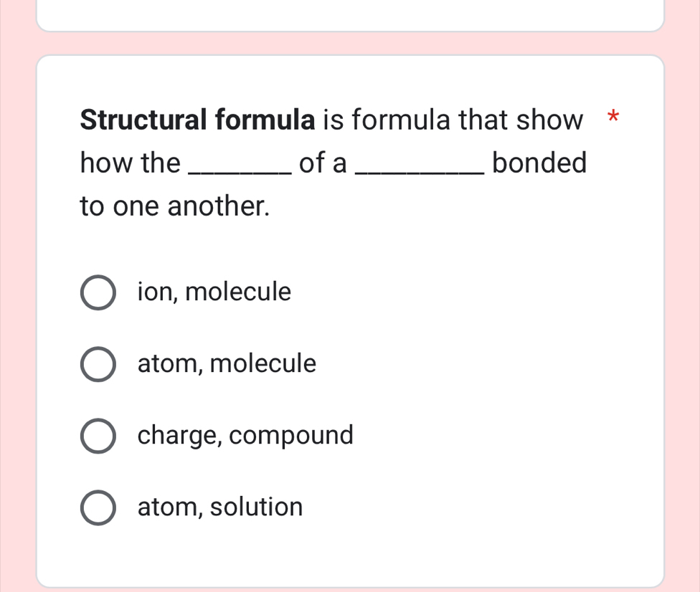Click the words "of a" between blanks

(x=323, y=163)
